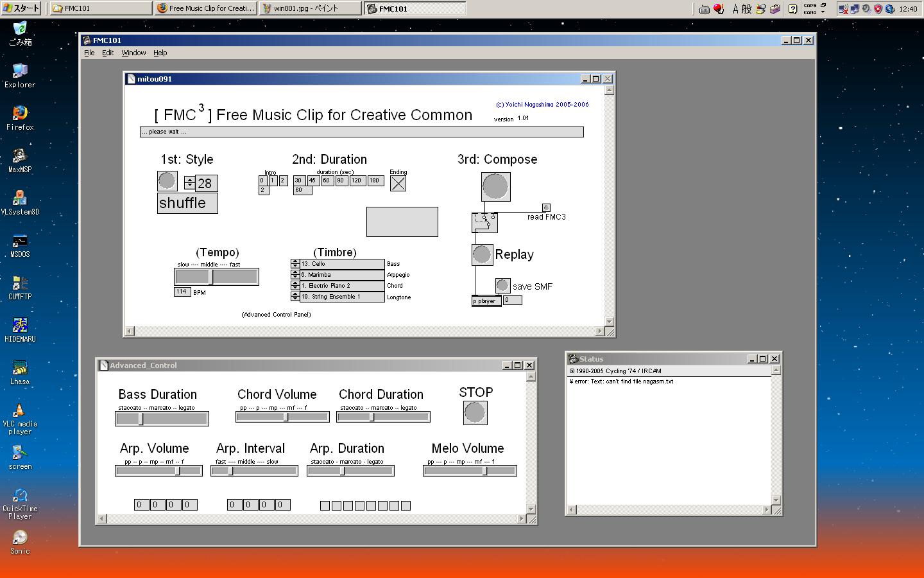
Task: Select the Sonic desktop icon
Action: point(20,542)
